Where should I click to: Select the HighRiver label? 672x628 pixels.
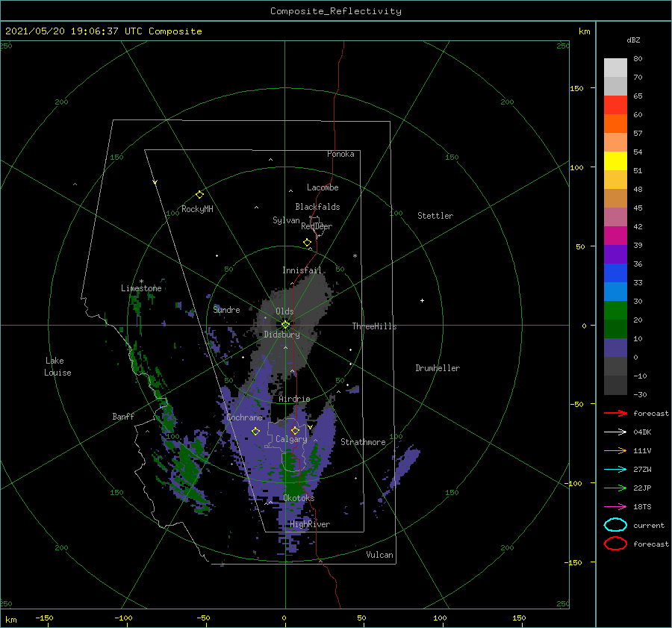(310, 524)
